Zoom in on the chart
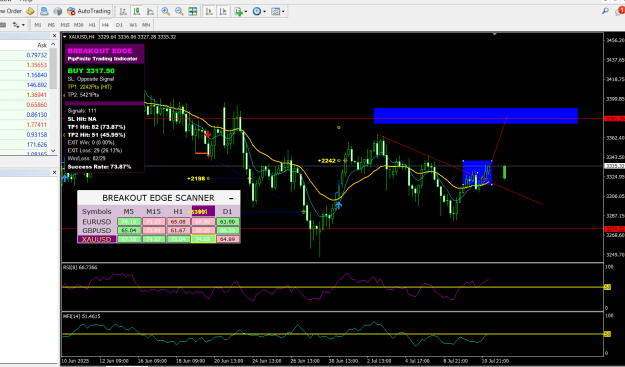 click(165, 12)
